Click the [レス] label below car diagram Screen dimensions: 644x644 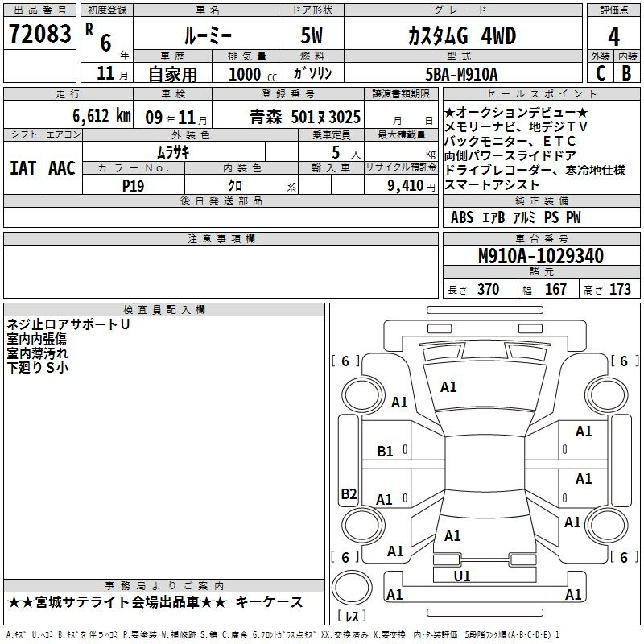(x=352, y=617)
